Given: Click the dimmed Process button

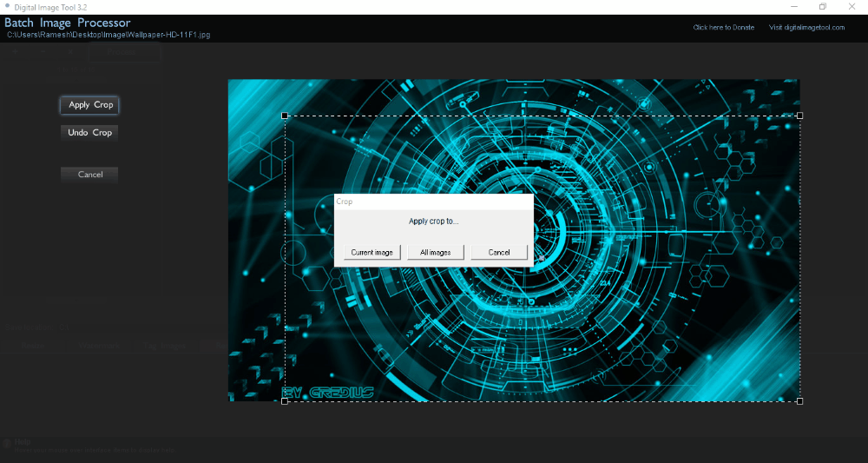Looking at the screenshot, I should (x=124, y=52).
